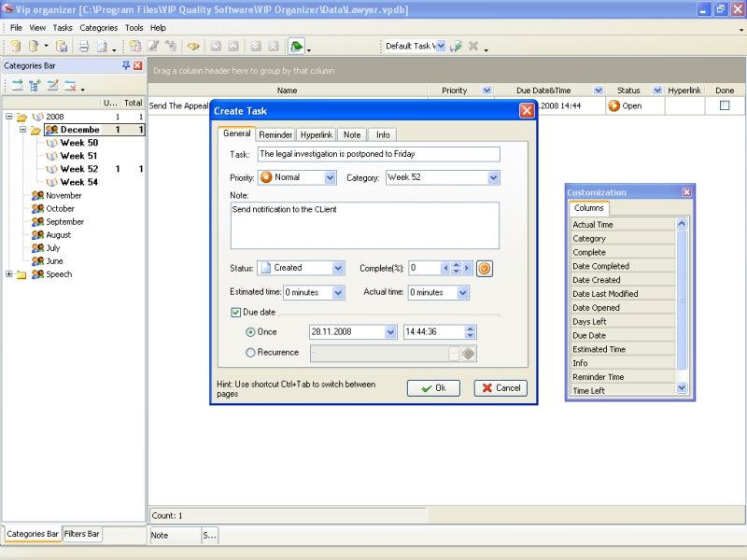
Task: Click the Customization columns list scrollbar down arrow
Action: click(681, 387)
